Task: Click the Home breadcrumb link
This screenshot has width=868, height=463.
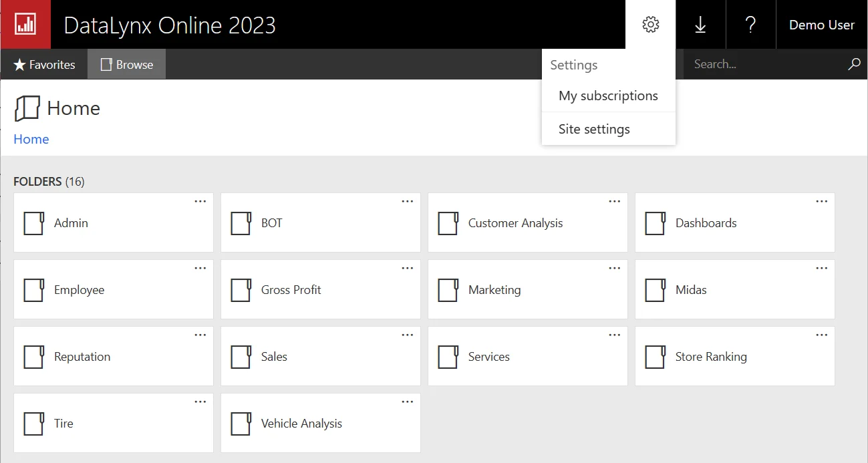Action: click(31, 139)
